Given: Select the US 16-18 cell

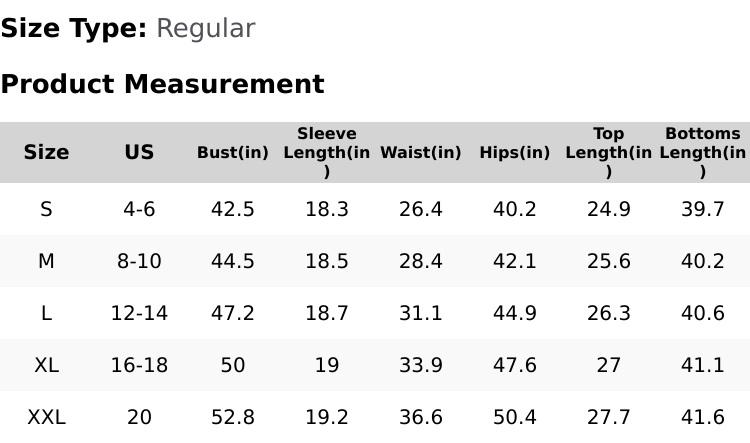Looking at the screenshot, I should pyautogui.click(x=139, y=365).
